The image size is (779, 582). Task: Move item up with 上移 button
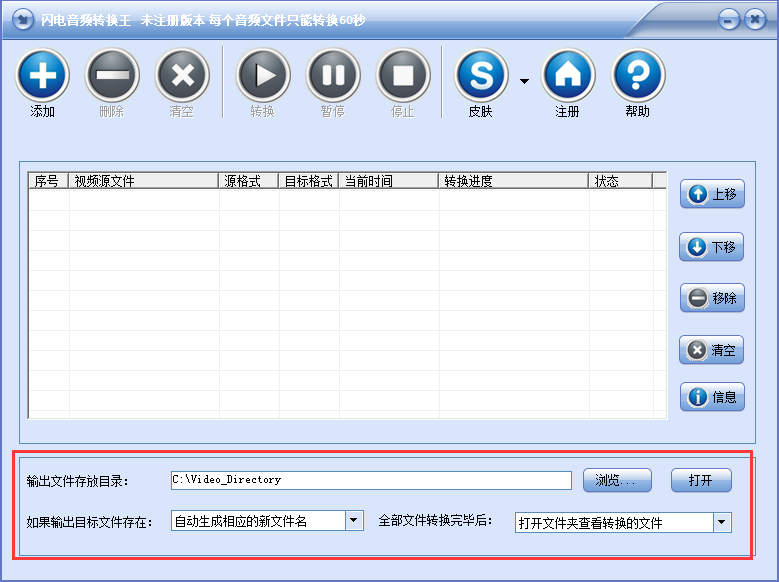[712, 194]
